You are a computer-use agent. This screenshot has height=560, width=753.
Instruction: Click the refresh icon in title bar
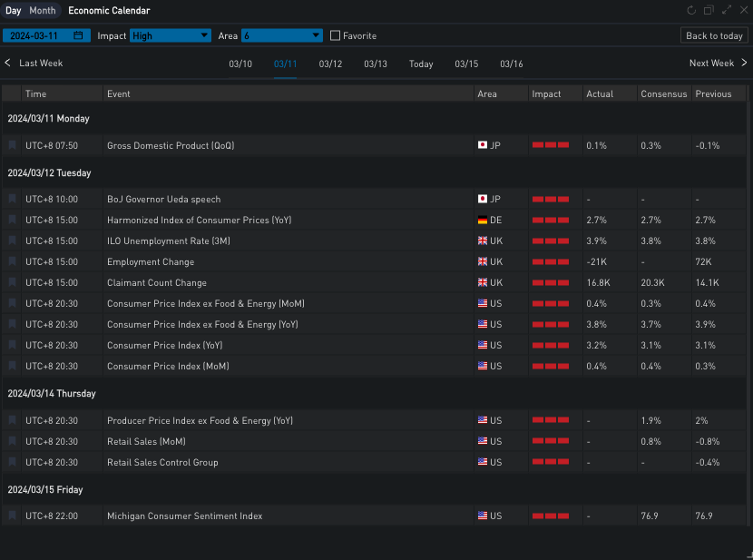[692, 11]
